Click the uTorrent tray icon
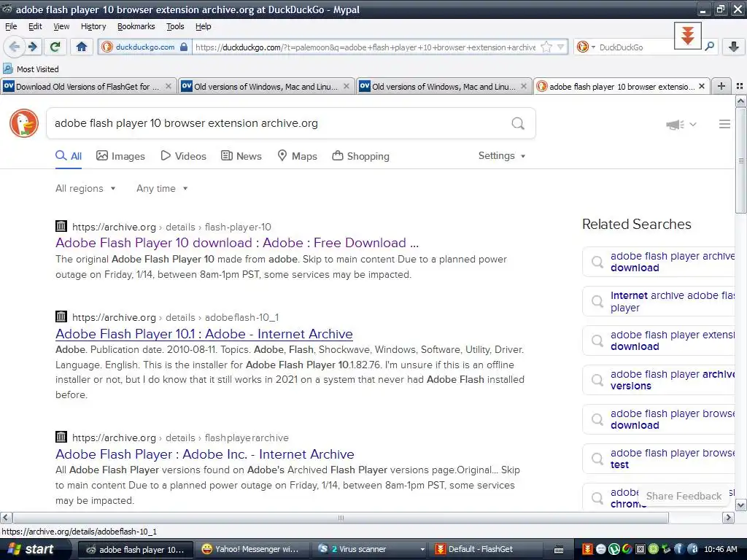Image resolution: width=747 pixels, height=560 pixels. [614, 549]
